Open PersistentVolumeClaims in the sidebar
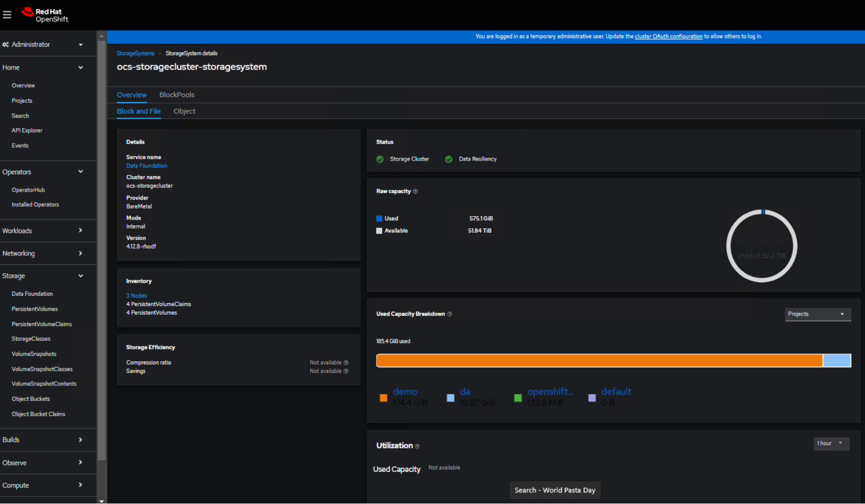Screen dimensions: 865x504 click(42, 324)
